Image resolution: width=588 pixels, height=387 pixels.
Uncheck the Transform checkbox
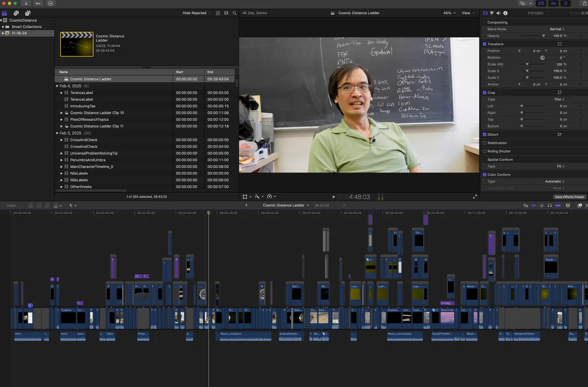click(x=485, y=44)
